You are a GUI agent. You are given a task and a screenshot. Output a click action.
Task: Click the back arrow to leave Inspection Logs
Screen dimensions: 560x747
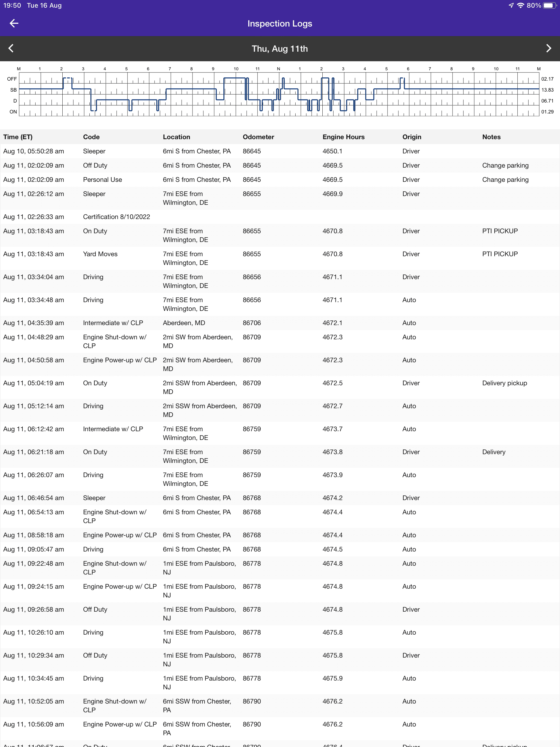coord(14,23)
